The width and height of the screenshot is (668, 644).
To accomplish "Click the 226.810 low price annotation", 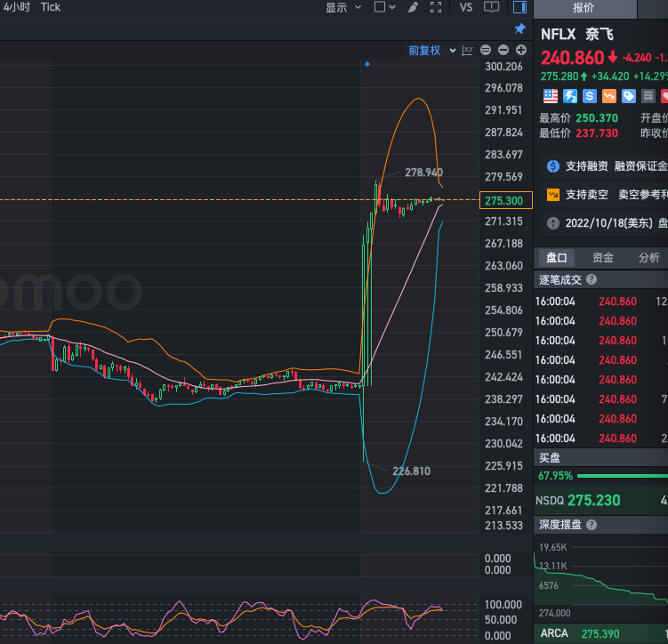I will (x=411, y=471).
